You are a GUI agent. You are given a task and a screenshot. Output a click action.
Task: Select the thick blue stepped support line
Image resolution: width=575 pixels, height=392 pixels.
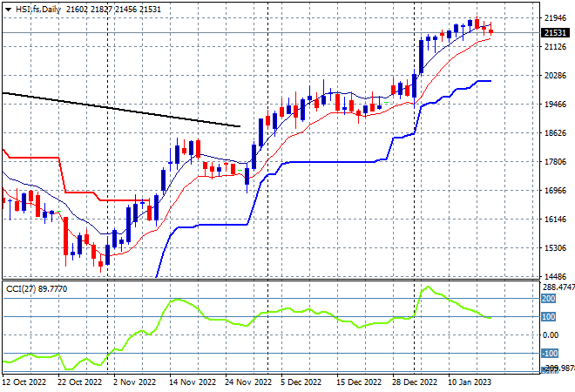(322, 162)
